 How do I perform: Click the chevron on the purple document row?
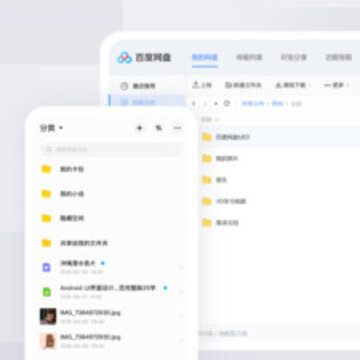click(181, 267)
